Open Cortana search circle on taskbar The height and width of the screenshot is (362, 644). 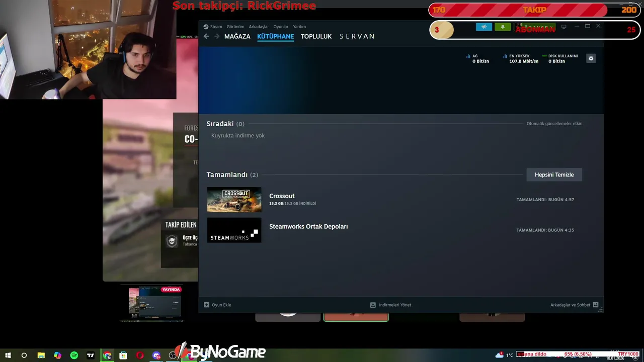coord(24,355)
